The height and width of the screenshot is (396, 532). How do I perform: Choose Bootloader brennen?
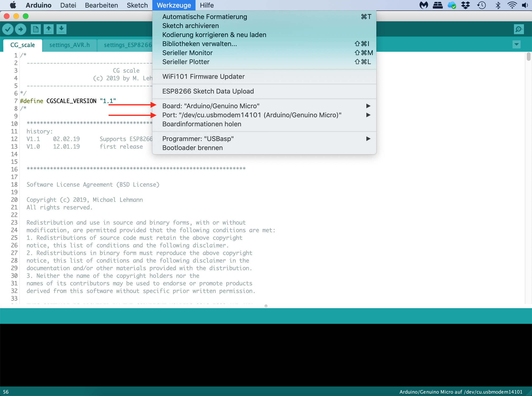(264, 148)
